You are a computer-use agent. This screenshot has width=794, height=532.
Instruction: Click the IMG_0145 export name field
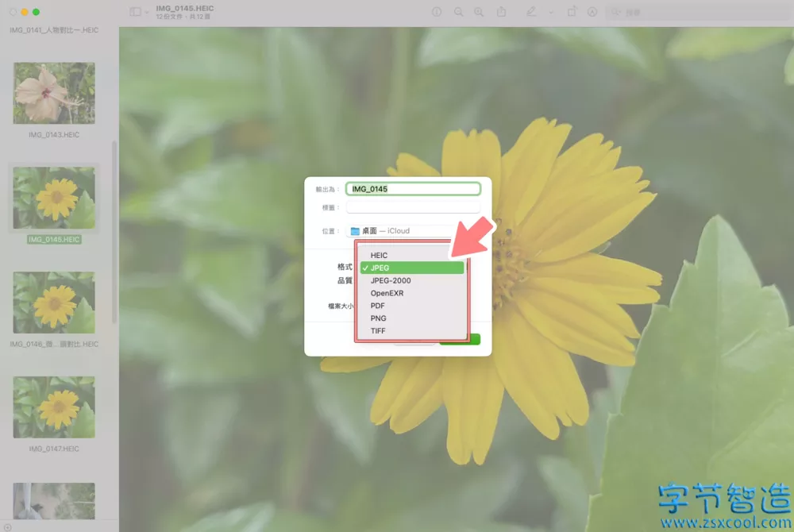pyautogui.click(x=413, y=189)
